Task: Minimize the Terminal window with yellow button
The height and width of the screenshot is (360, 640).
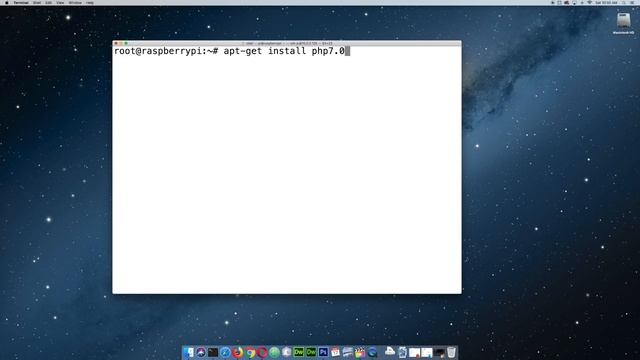Action: click(121, 43)
